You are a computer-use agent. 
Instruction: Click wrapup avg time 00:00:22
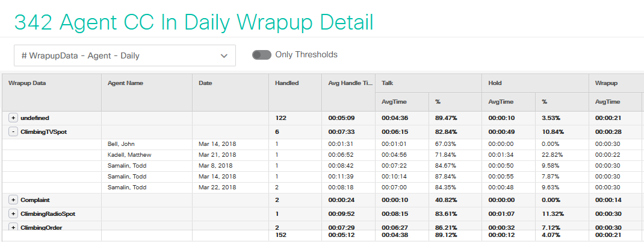[x=608, y=155]
